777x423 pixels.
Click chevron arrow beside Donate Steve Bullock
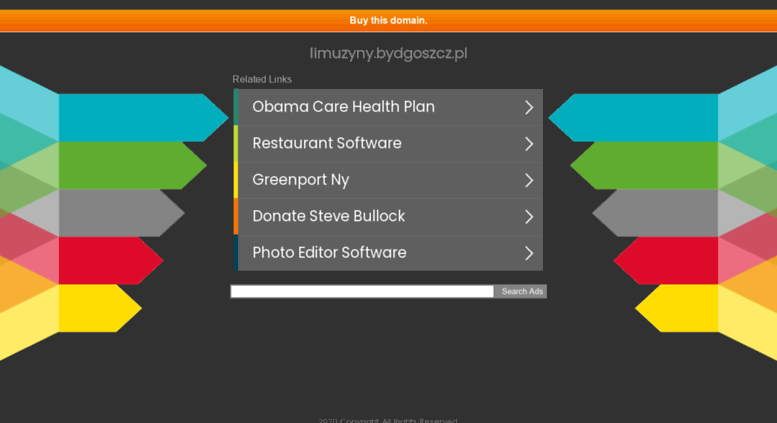529,216
